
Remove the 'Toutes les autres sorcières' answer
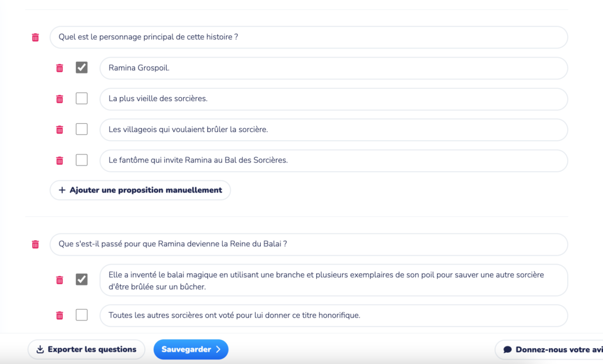point(59,315)
